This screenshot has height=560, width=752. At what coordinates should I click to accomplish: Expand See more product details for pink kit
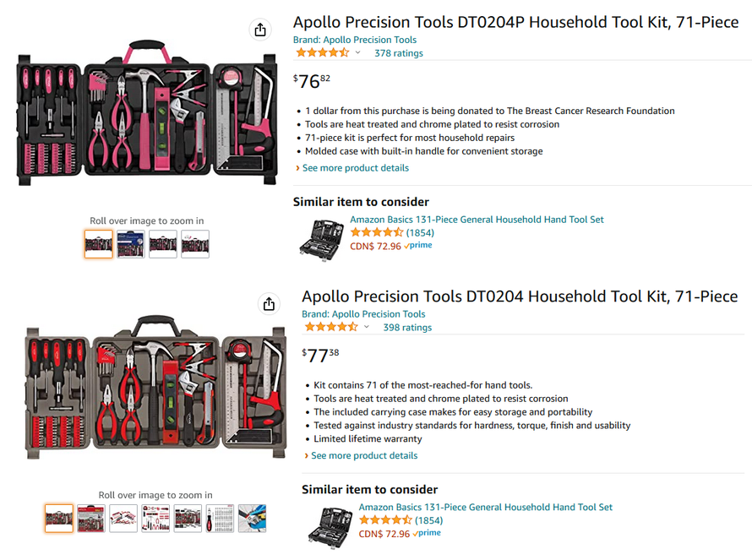[x=356, y=168]
